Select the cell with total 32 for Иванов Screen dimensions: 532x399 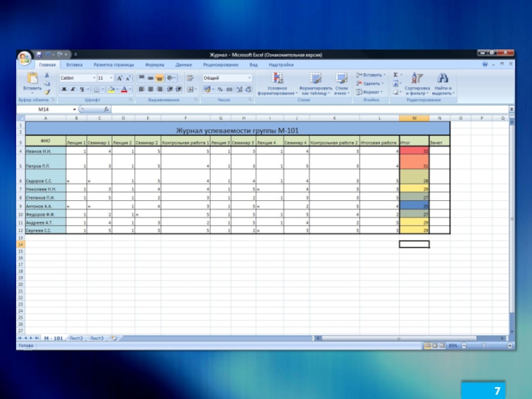pos(414,152)
